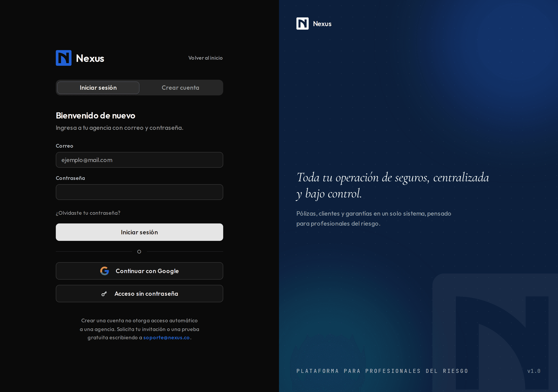
Task: Switch to the Crear cuenta tab
Action: [x=180, y=88]
